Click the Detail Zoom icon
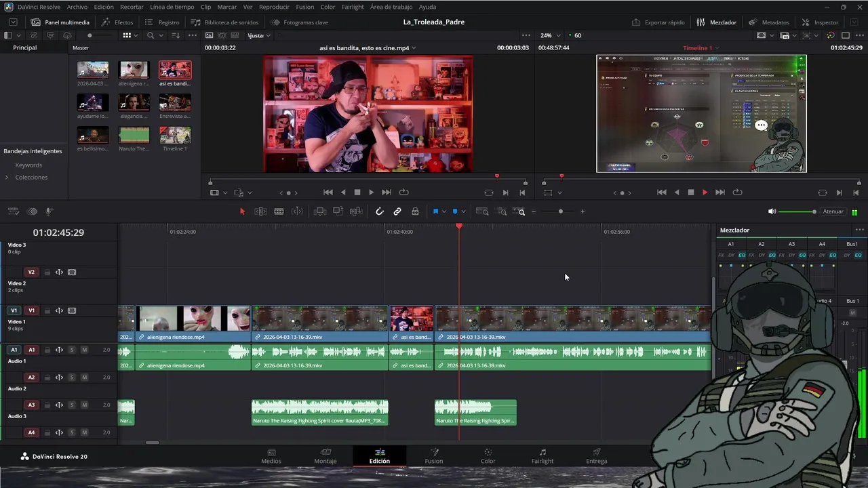 (x=502, y=211)
